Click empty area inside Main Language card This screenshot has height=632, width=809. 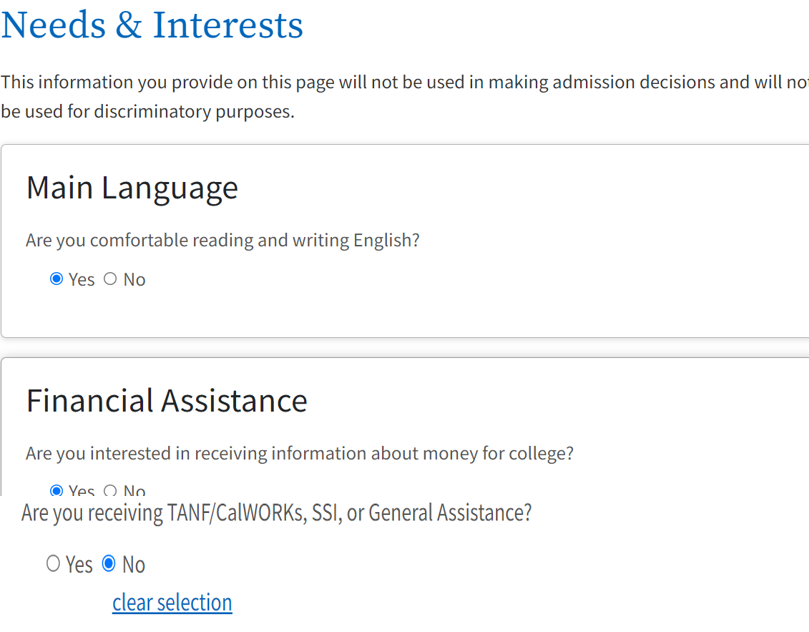pos(500,300)
